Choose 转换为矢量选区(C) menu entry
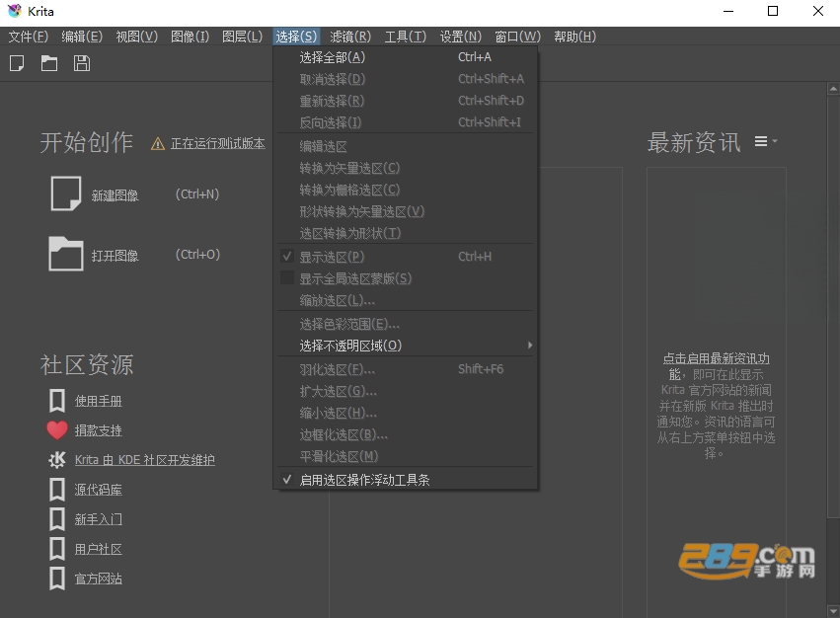The image size is (840, 618). point(406,168)
